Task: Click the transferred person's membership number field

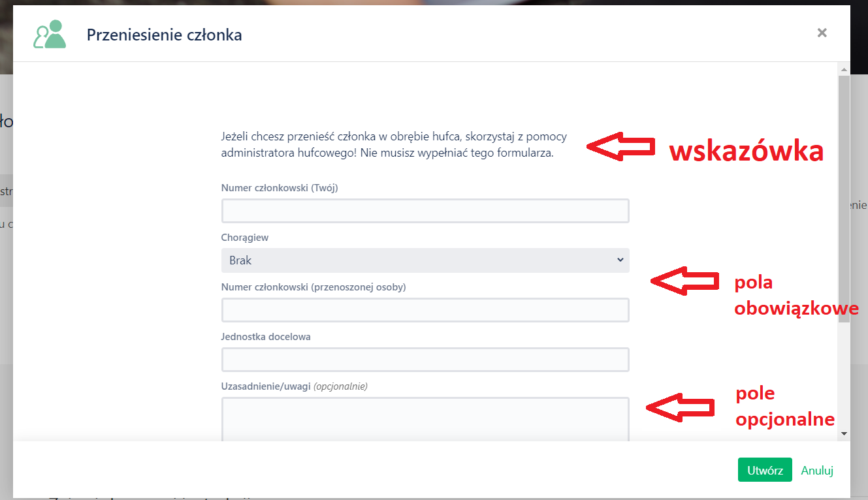Action: click(425, 311)
